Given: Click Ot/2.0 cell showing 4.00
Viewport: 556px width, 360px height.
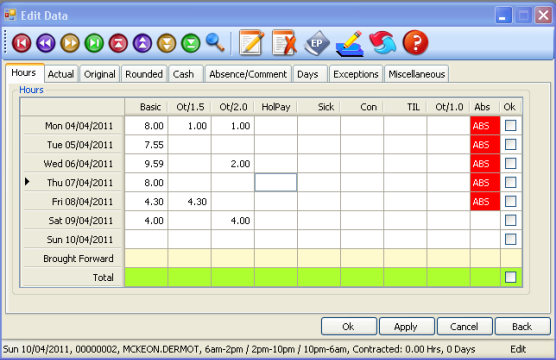Looking at the screenshot, I should click(233, 220).
